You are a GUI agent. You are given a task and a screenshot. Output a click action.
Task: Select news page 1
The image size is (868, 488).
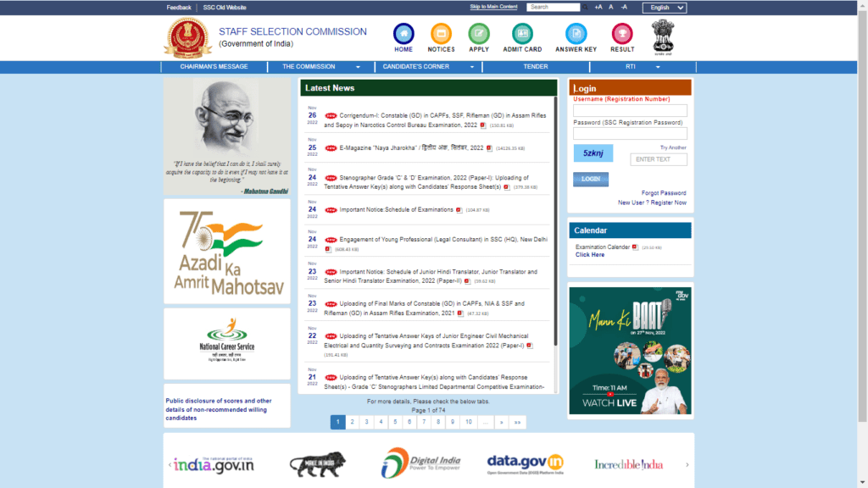[337, 422]
